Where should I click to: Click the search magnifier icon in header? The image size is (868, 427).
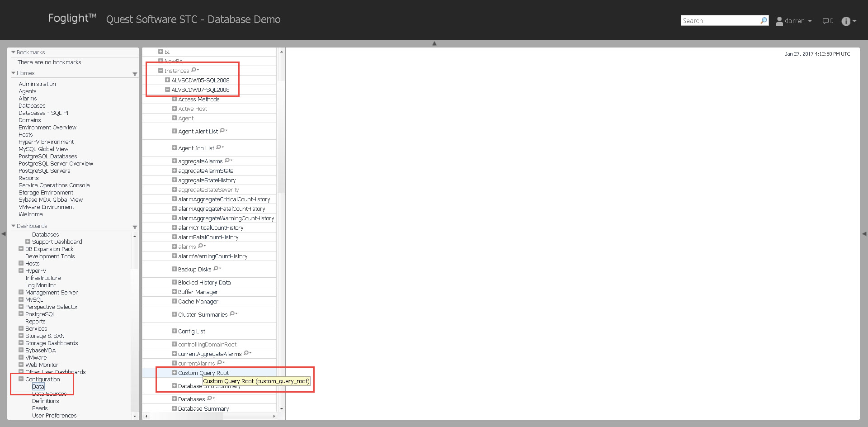click(764, 20)
